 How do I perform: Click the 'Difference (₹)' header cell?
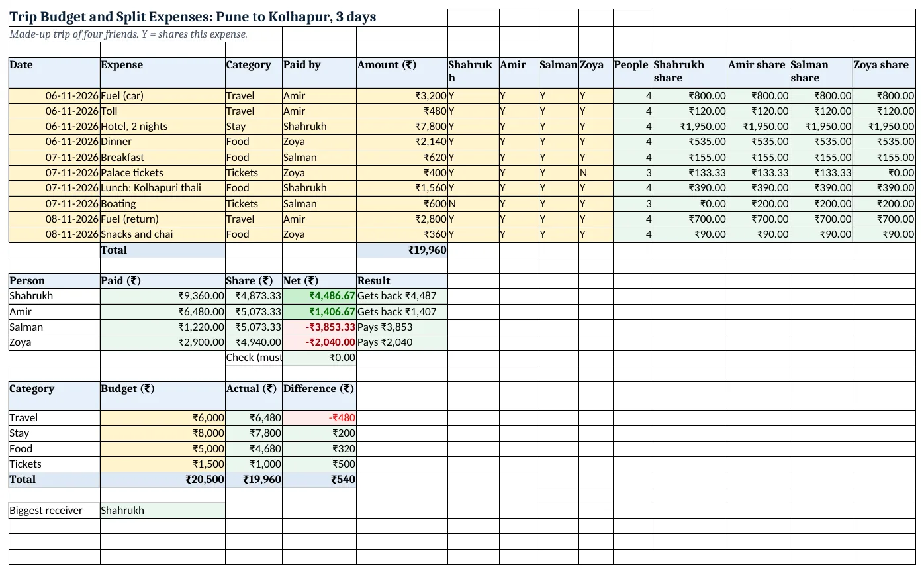319,395
